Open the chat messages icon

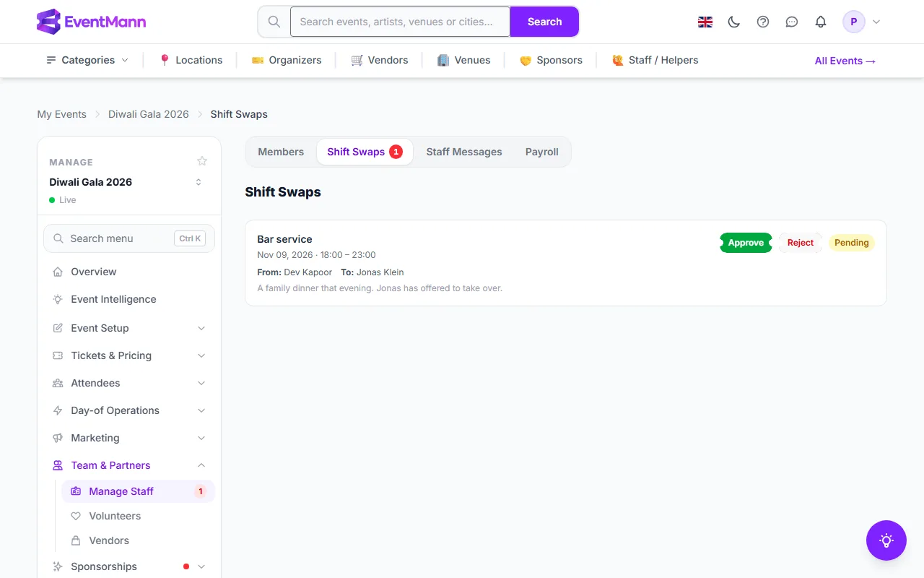click(x=792, y=22)
